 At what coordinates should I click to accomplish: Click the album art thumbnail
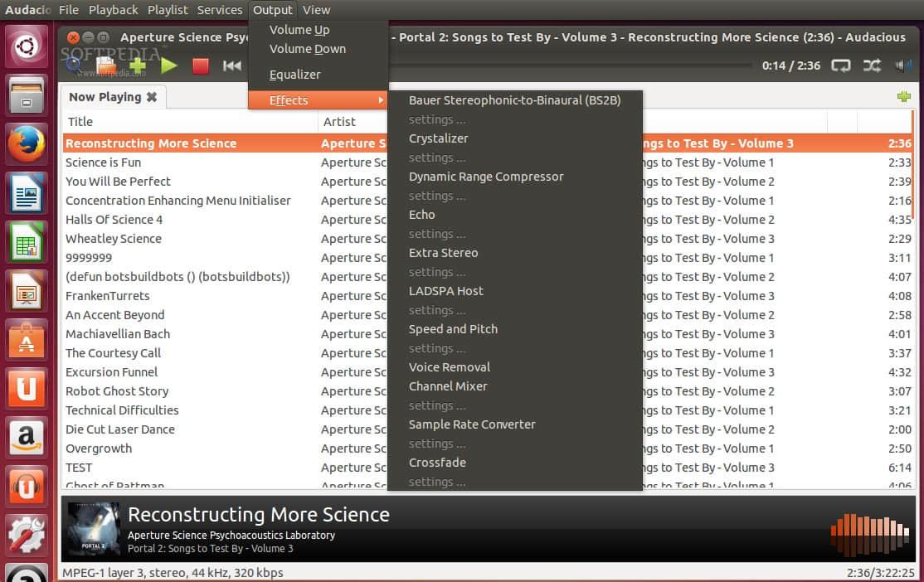click(x=87, y=529)
